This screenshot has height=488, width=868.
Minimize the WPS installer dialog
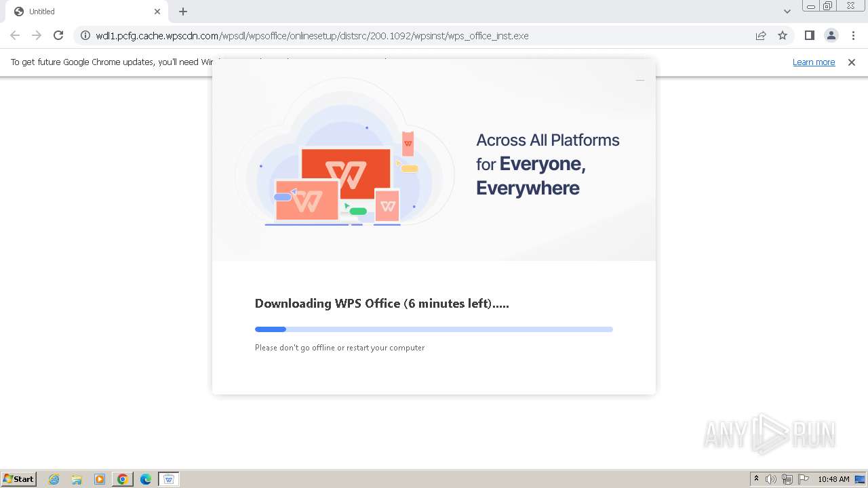click(639, 80)
